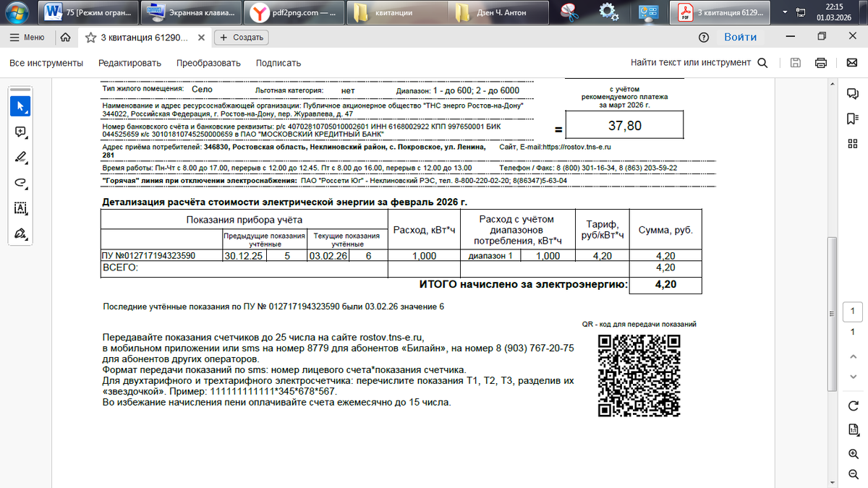The image size is (868, 488).
Task: Select the add comment tool
Action: (x=20, y=132)
